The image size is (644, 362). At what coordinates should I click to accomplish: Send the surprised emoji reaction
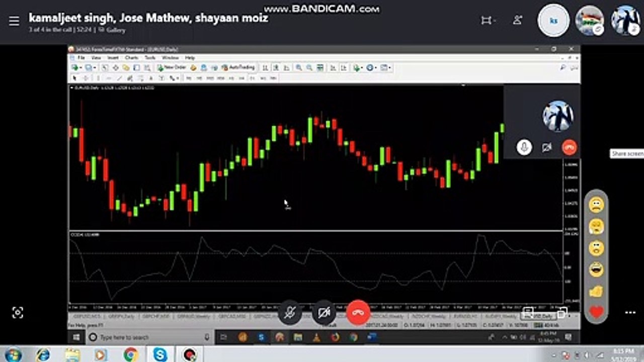click(596, 248)
